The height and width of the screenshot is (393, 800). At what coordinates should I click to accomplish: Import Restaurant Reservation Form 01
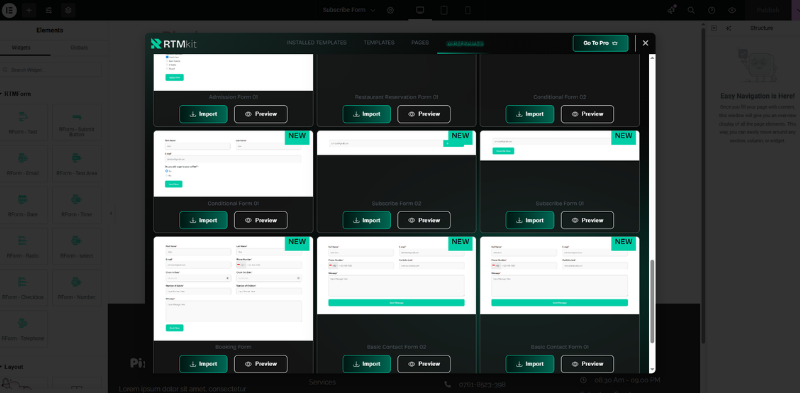pos(366,114)
